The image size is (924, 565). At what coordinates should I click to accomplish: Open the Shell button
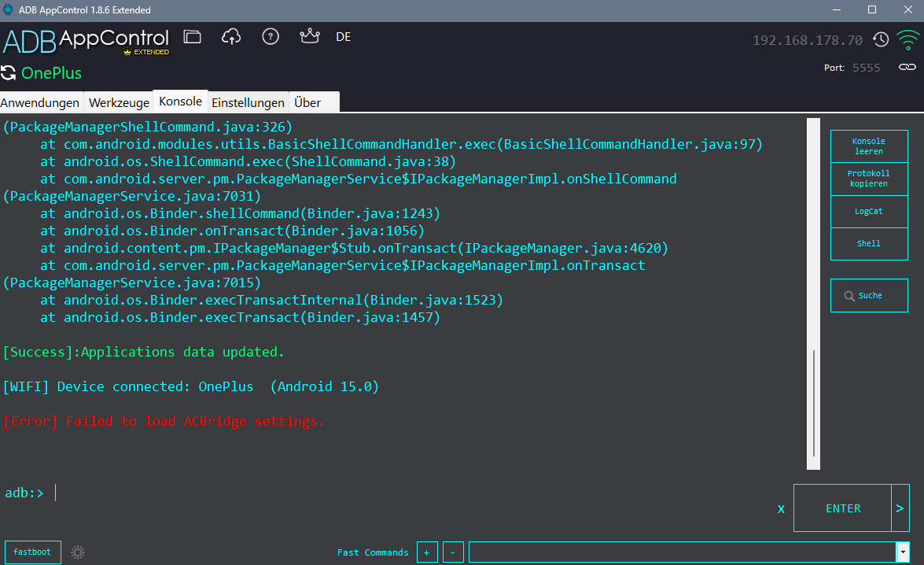869,243
